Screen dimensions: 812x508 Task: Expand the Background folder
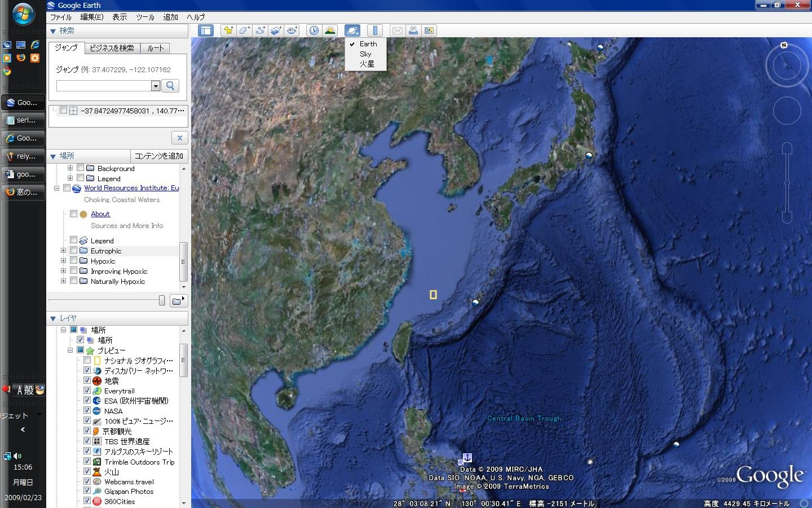point(70,168)
